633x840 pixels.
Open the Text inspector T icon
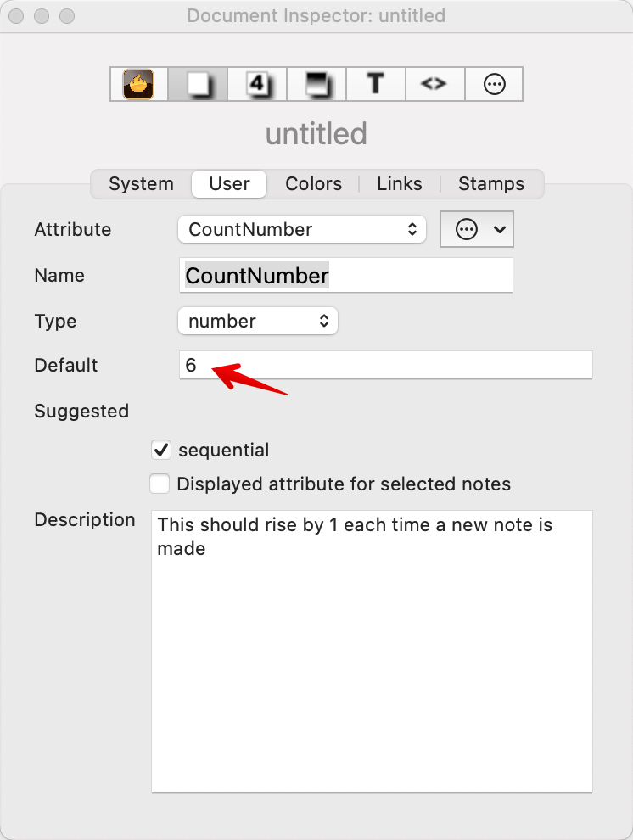pyautogui.click(x=376, y=84)
